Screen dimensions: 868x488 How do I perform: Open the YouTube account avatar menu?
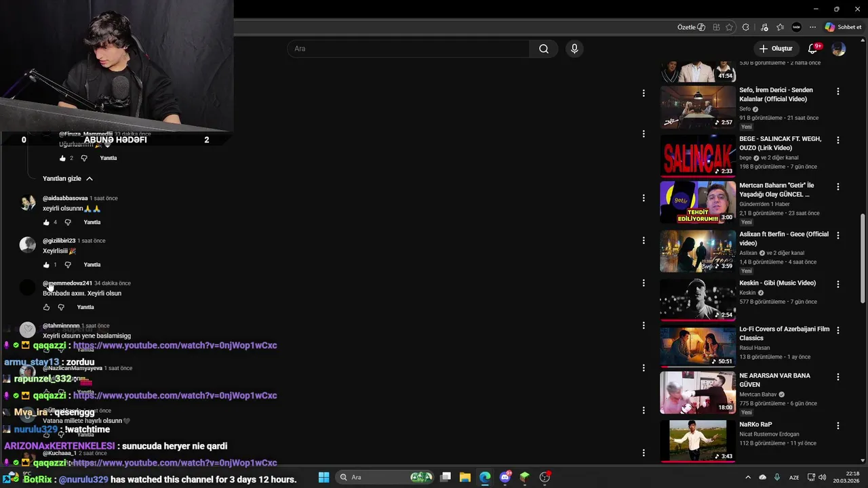pyautogui.click(x=839, y=49)
